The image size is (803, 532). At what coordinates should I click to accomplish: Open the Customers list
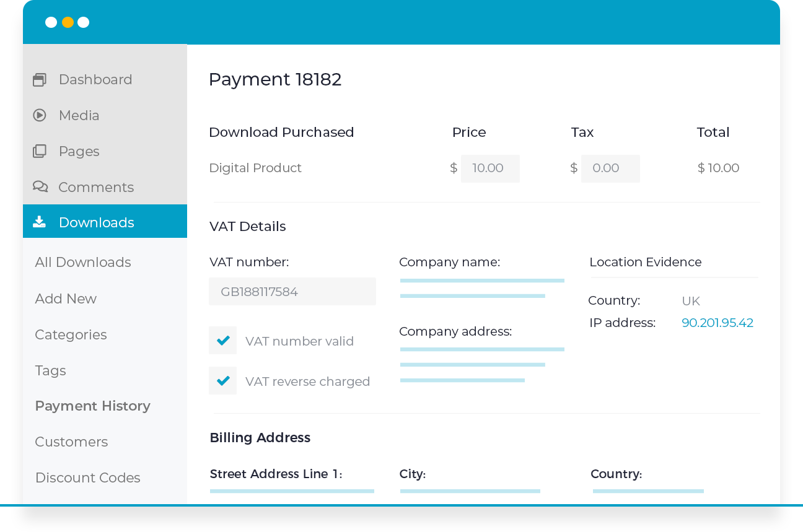pyautogui.click(x=71, y=442)
